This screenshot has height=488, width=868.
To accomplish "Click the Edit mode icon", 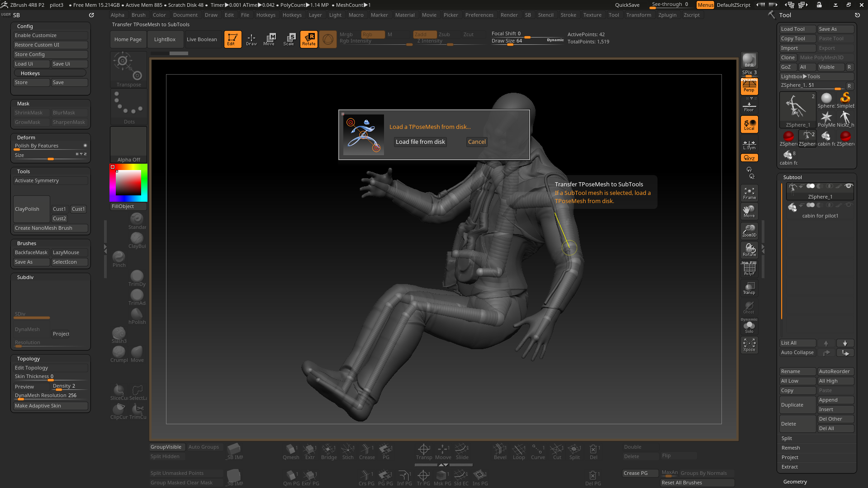I will coord(232,39).
